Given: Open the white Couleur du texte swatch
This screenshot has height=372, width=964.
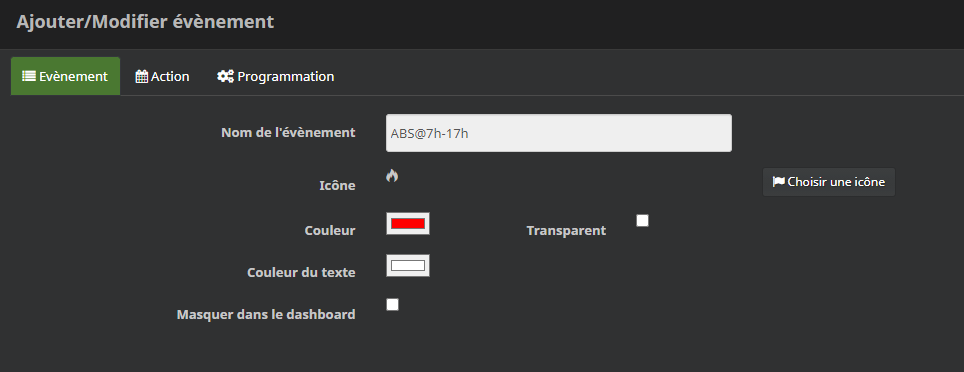Looking at the screenshot, I should 408,266.
